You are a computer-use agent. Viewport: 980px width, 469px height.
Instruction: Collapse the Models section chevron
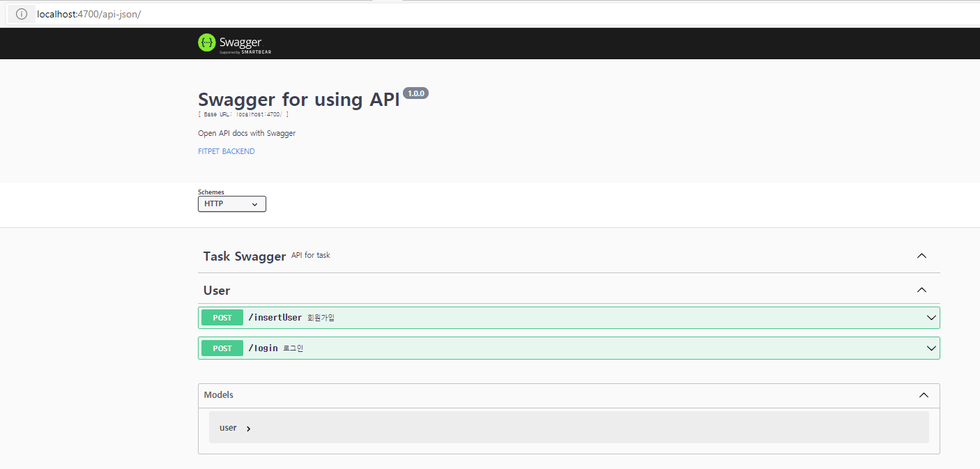pos(924,395)
